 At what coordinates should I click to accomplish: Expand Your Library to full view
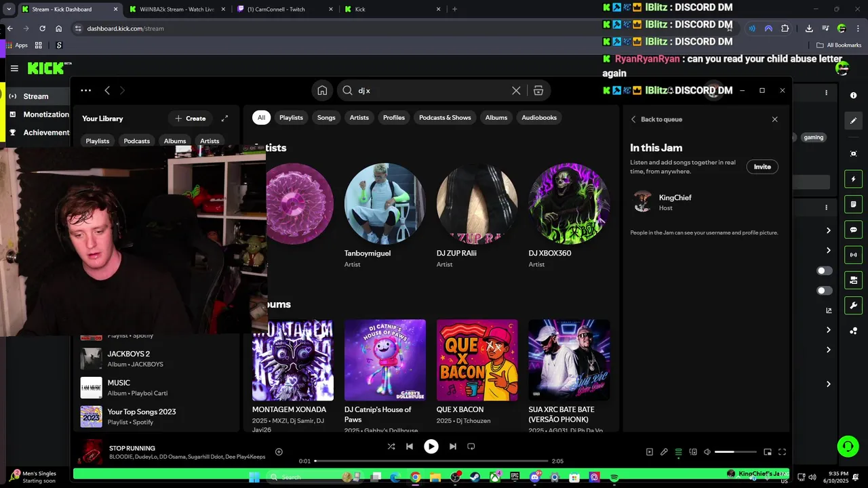coord(224,118)
